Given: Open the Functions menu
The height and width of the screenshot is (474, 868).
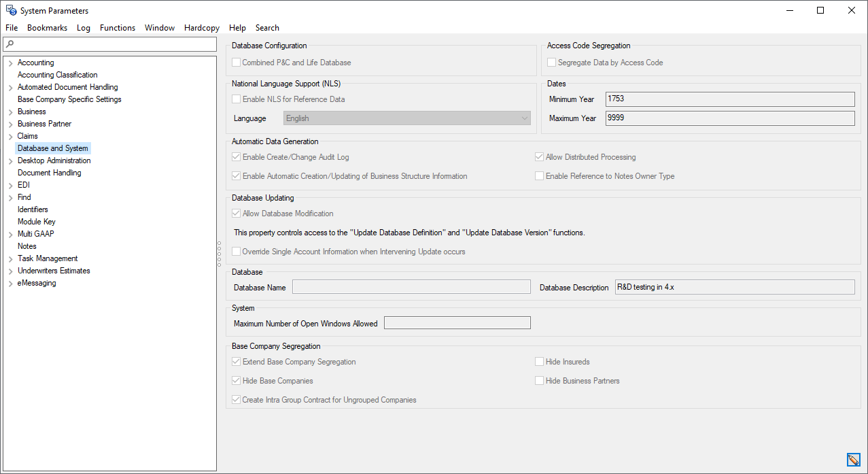Looking at the screenshot, I should click(117, 28).
